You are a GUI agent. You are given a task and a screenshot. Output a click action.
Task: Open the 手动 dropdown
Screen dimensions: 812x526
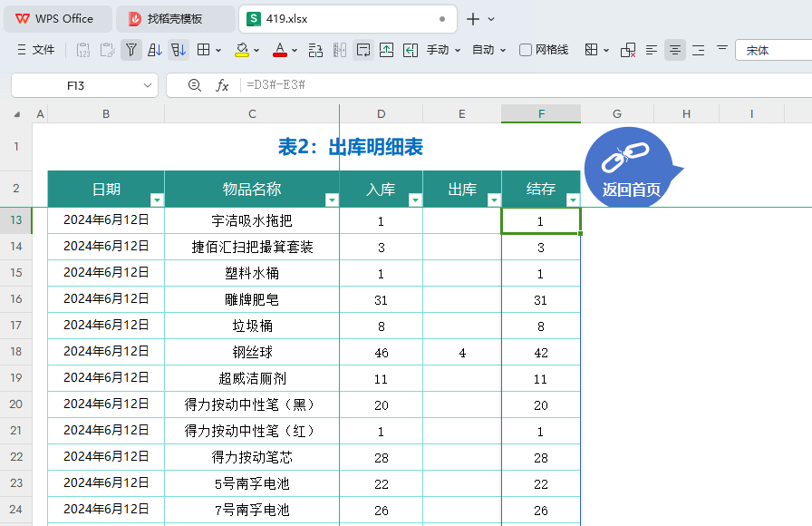pyautogui.click(x=443, y=50)
